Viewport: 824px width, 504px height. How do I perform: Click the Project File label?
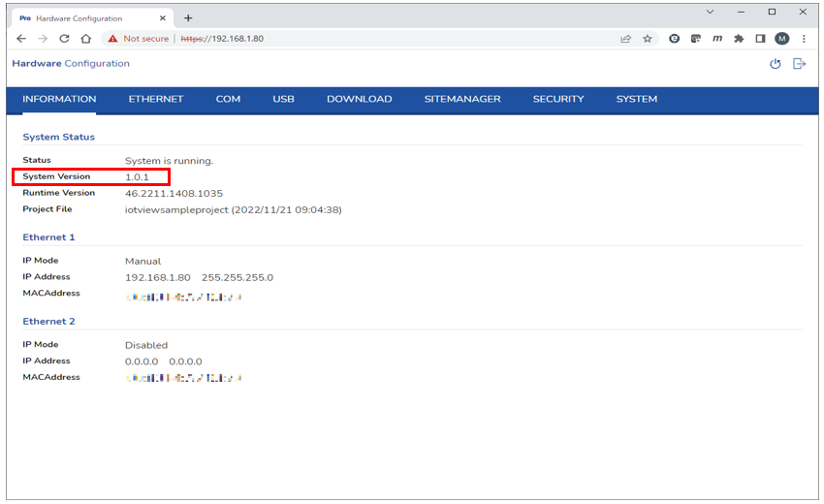tap(48, 209)
